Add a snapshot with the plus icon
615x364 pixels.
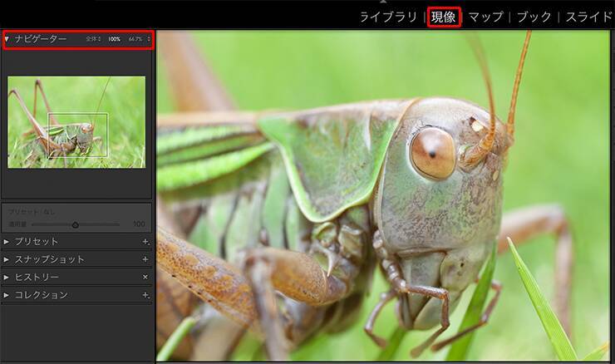tap(145, 259)
